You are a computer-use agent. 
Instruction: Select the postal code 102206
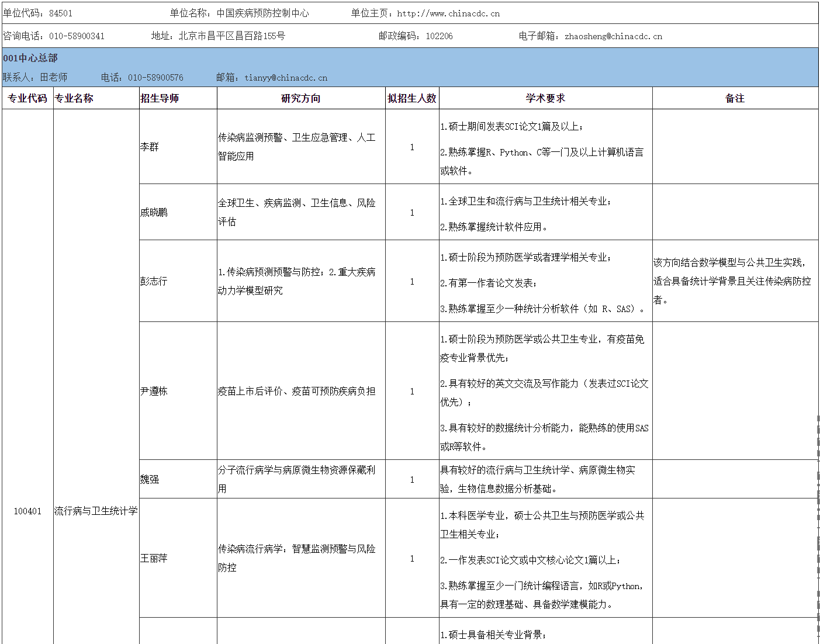tap(439, 36)
